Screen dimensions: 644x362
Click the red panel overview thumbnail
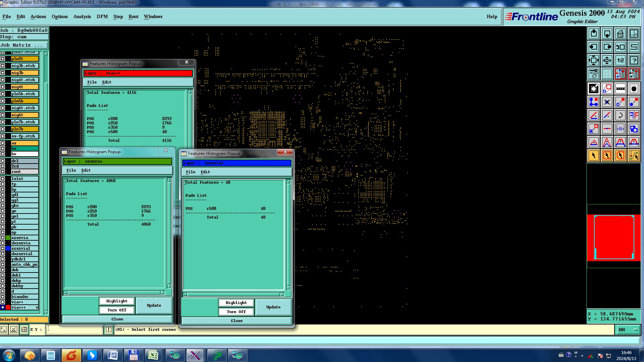(x=614, y=238)
